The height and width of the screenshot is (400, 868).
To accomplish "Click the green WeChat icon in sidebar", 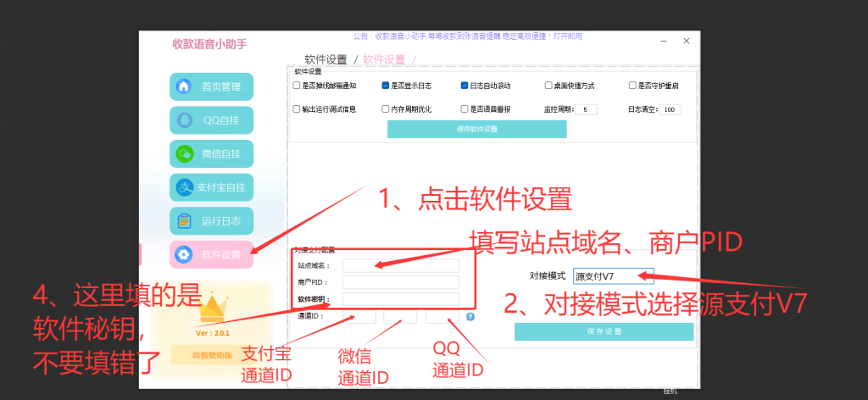I will pos(183,154).
